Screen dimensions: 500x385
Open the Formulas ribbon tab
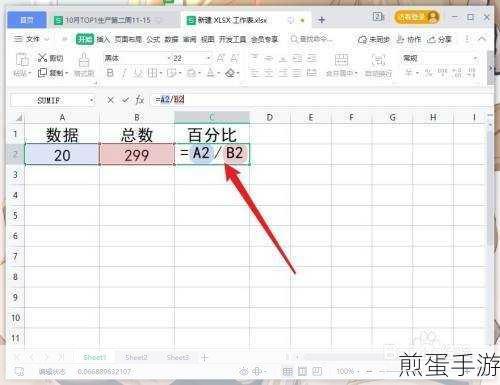click(153, 39)
